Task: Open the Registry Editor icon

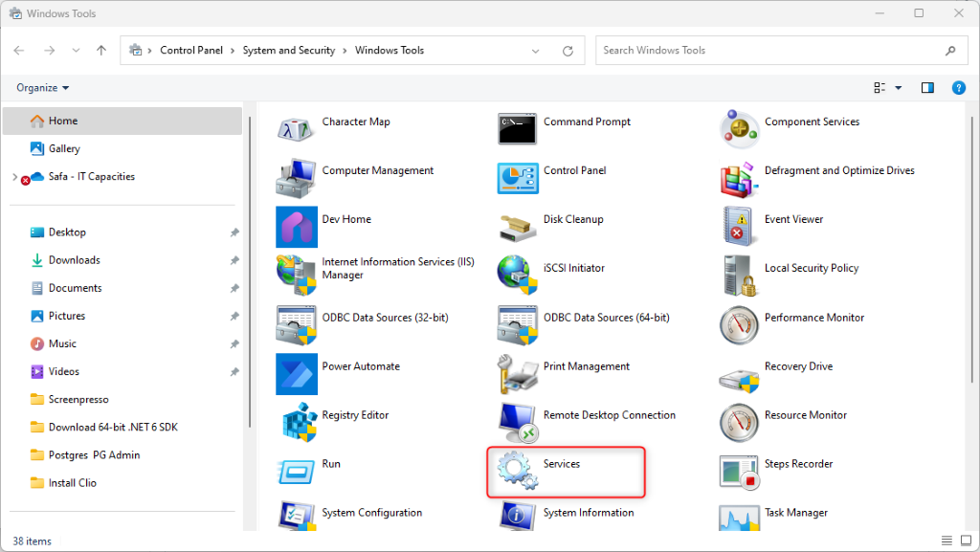Action: [x=299, y=422]
